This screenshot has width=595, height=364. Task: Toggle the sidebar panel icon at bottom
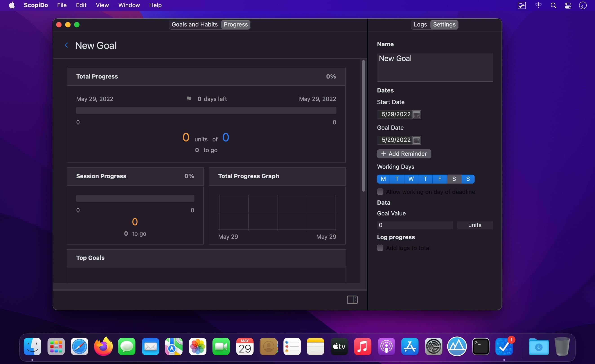click(352, 300)
